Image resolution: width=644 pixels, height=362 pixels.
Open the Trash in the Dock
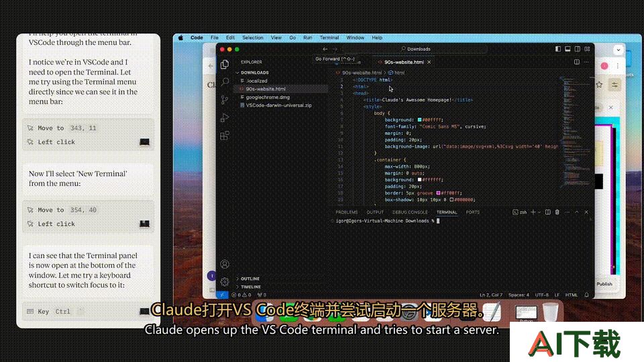coord(550,312)
